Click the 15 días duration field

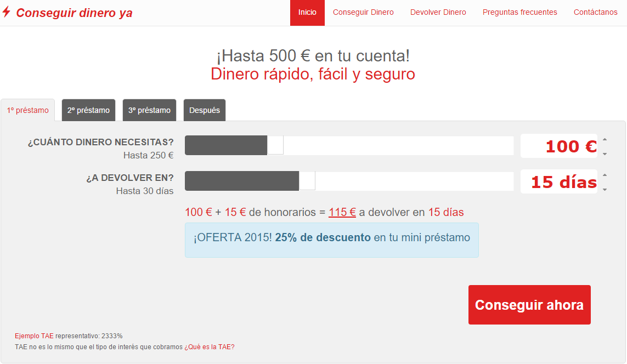click(558, 181)
